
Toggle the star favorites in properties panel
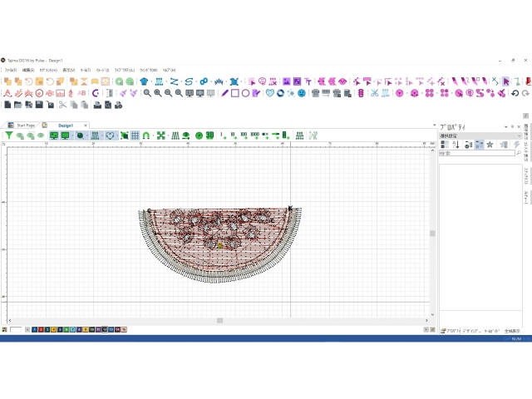(x=490, y=145)
